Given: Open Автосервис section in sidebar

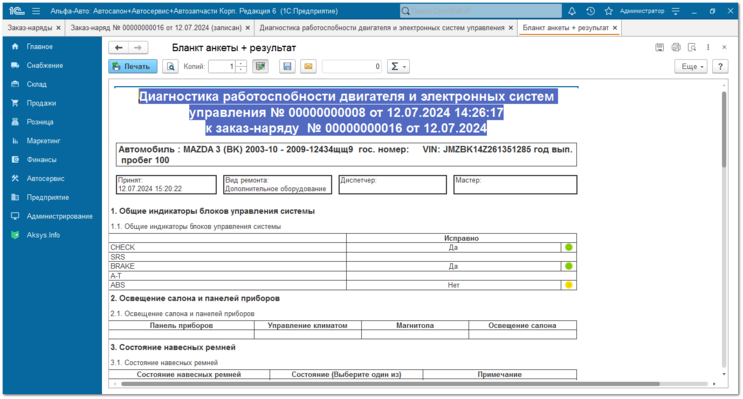Looking at the screenshot, I should pos(45,179).
